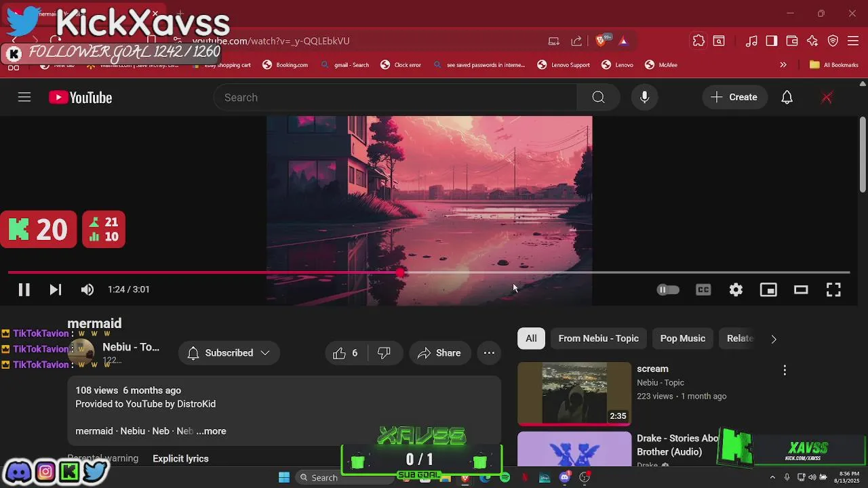Open the Extensions puzzle icon

click(698, 41)
